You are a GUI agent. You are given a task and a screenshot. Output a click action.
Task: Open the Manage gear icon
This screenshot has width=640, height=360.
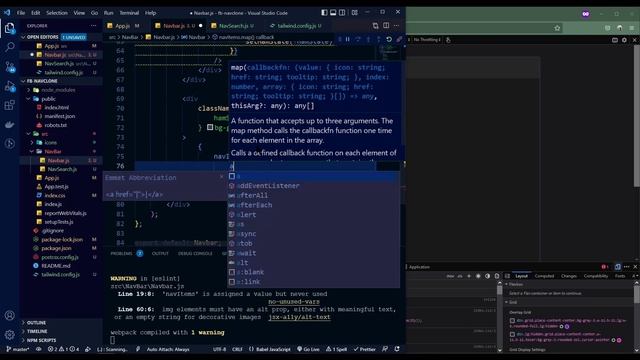pos(9,335)
